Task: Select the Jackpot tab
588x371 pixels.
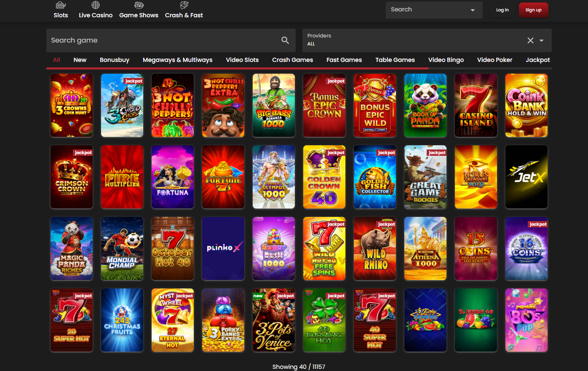Action: pyautogui.click(x=538, y=60)
